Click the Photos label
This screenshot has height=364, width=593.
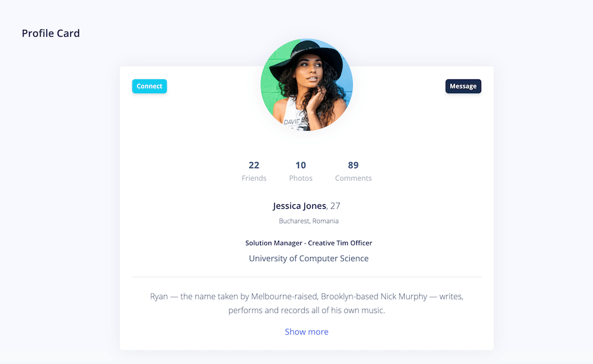(x=301, y=178)
